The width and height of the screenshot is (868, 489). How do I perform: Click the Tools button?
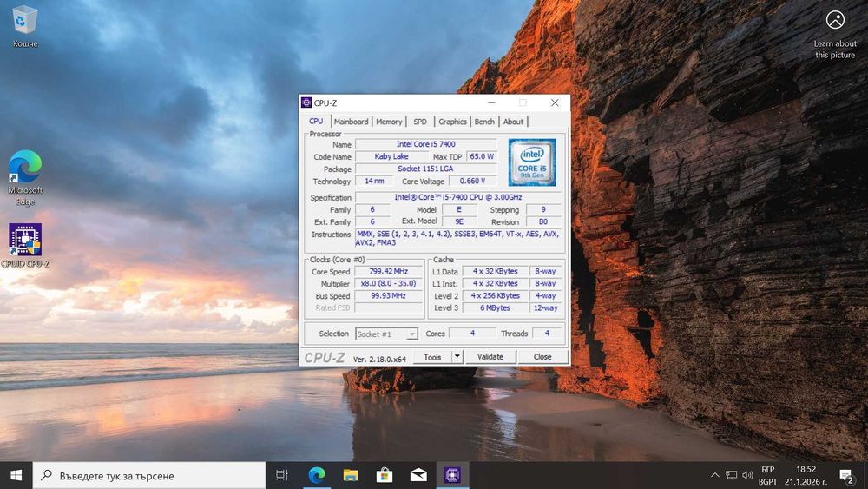click(432, 357)
